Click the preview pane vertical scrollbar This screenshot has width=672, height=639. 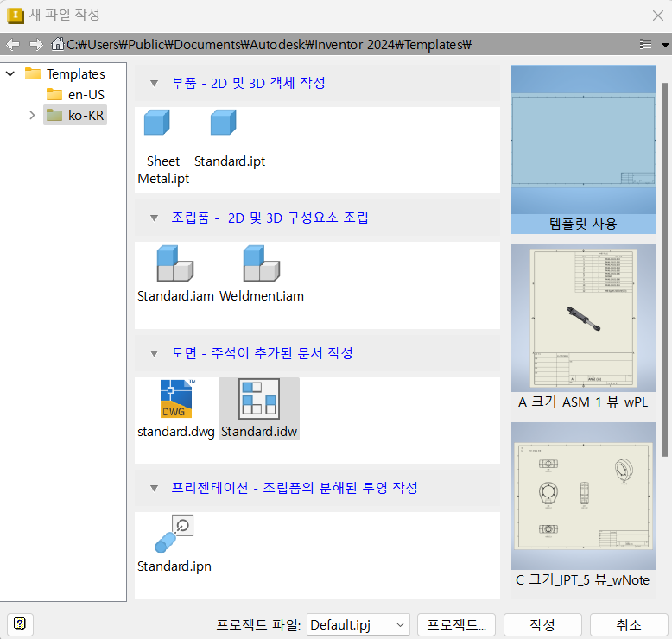[x=665, y=270]
